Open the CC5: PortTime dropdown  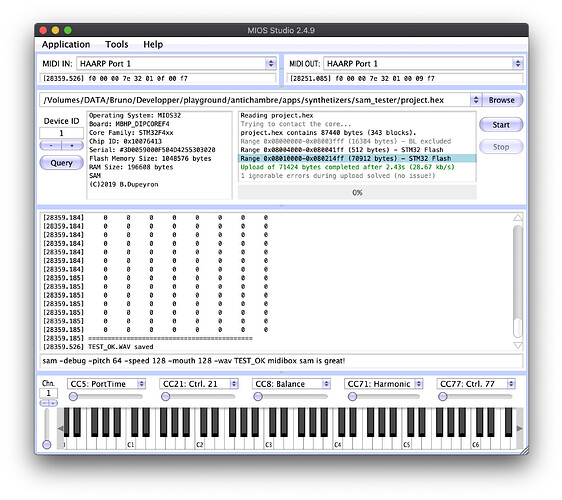[x=142, y=384]
